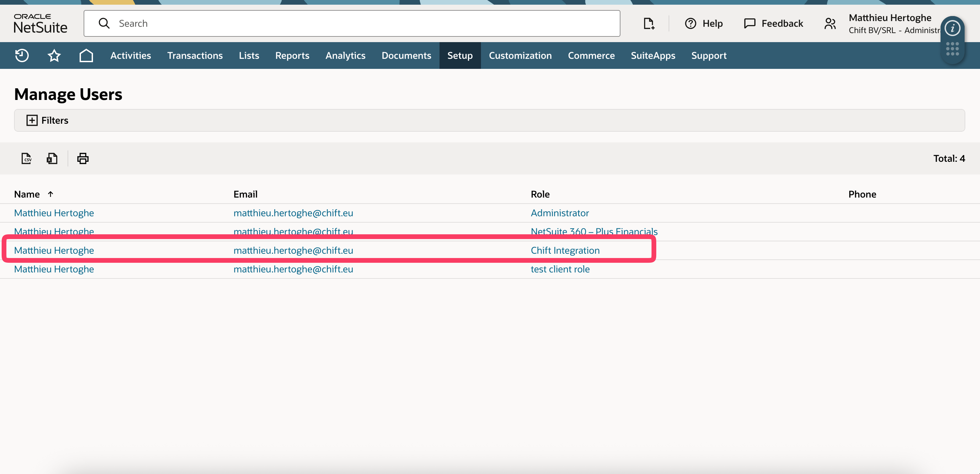The height and width of the screenshot is (474, 980).
Task: Open the Activities menu
Action: pyautogui.click(x=131, y=55)
